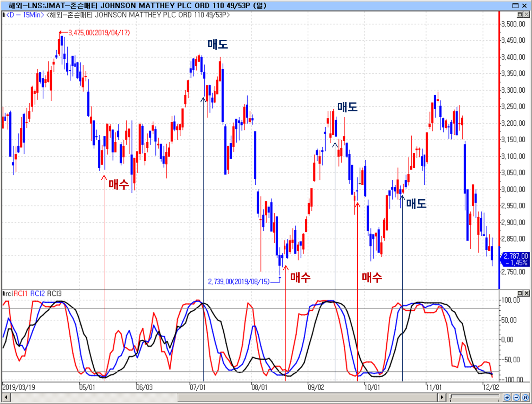Click the 3,000.00 price axis value
Image resolution: width=532 pixels, height=404 pixels.
tap(513, 190)
